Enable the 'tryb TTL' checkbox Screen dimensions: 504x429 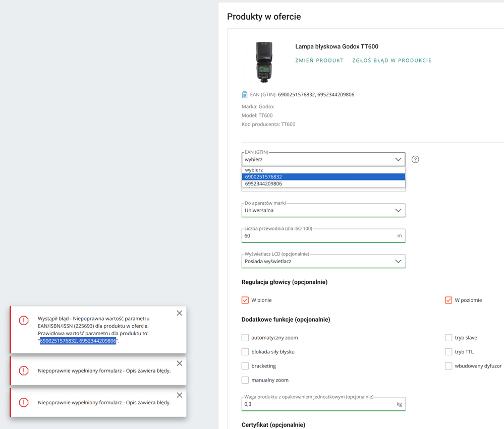click(449, 351)
